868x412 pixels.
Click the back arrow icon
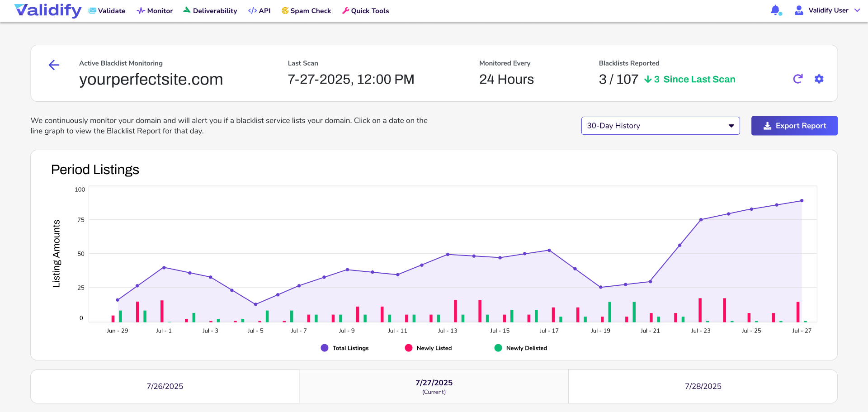[54, 65]
